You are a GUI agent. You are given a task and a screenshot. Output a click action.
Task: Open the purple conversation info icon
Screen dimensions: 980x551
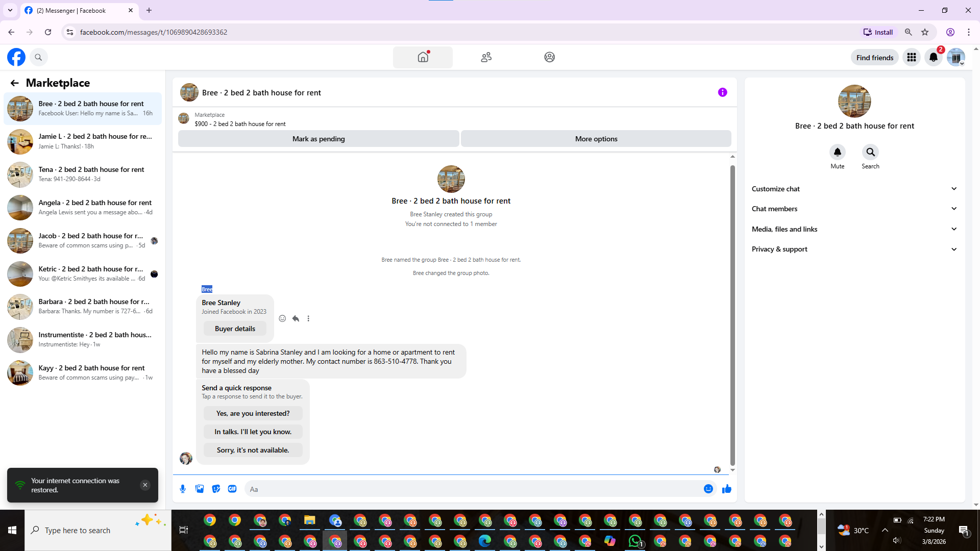point(722,92)
